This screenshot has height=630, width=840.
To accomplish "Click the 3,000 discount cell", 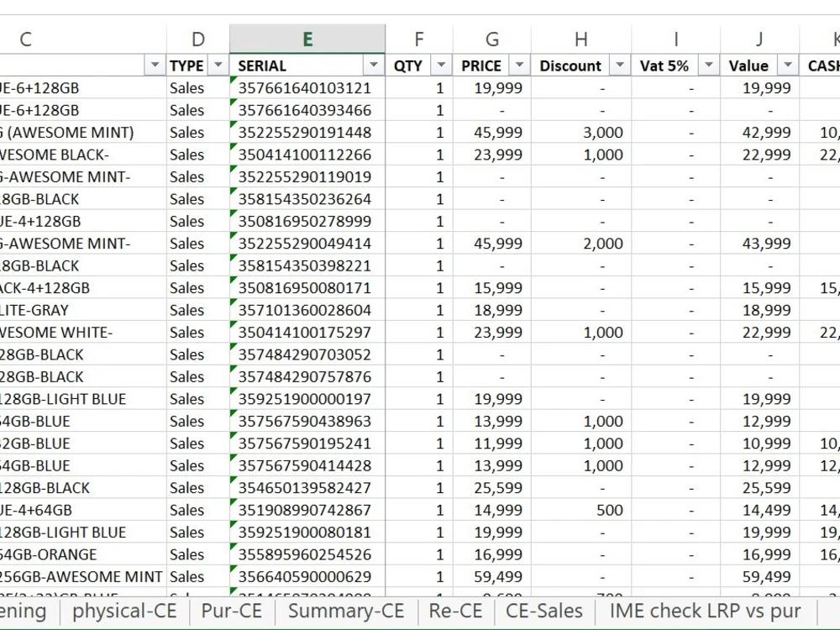I will [580, 133].
